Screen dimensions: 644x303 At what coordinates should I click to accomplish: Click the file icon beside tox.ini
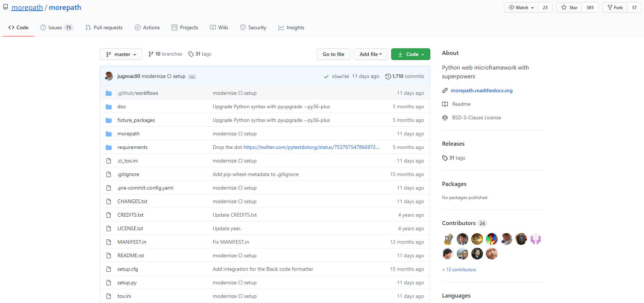109,296
